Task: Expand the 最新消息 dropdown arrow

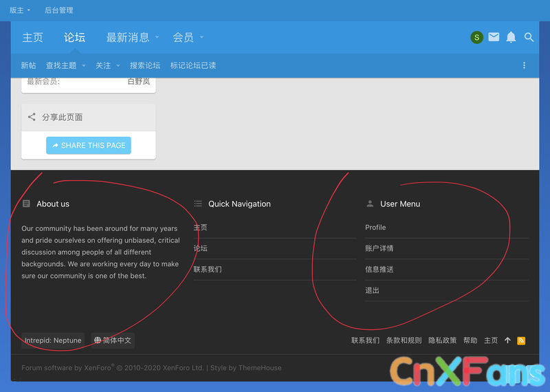Action: (157, 37)
